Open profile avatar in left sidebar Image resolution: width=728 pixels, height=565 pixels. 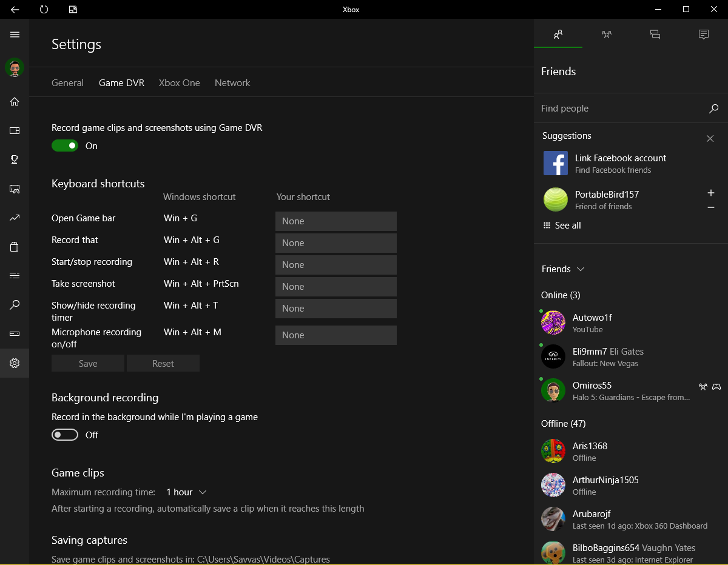click(x=15, y=67)
